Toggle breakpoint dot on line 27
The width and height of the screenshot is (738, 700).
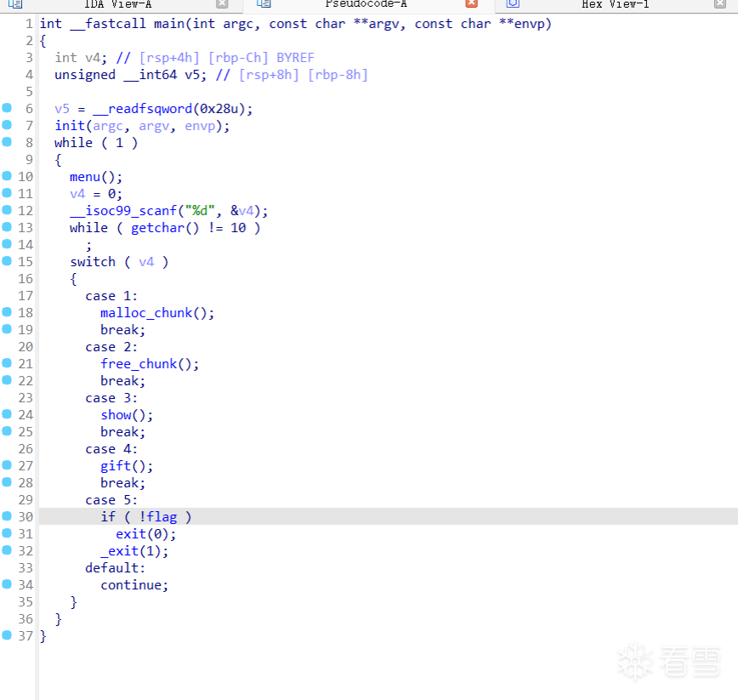[x=7, y=465]
